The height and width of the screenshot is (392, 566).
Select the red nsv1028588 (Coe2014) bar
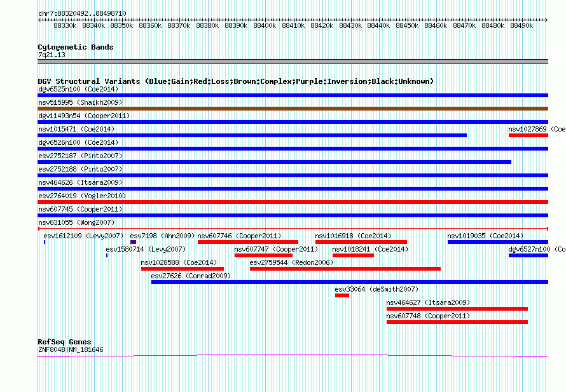pyautogui.click(x=183, y=269)
